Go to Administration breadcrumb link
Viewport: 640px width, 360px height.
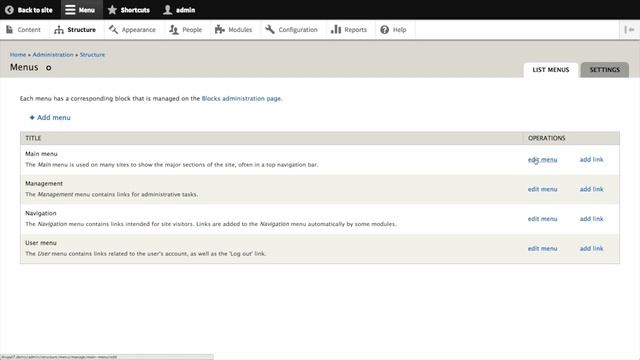pyautogui.click(x=53, y=55)
